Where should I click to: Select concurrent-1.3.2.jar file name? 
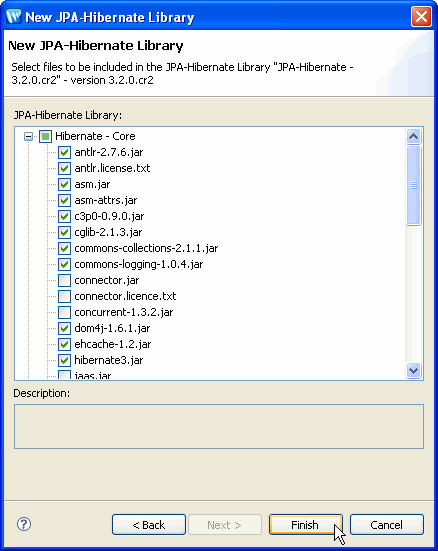[123, 312]
